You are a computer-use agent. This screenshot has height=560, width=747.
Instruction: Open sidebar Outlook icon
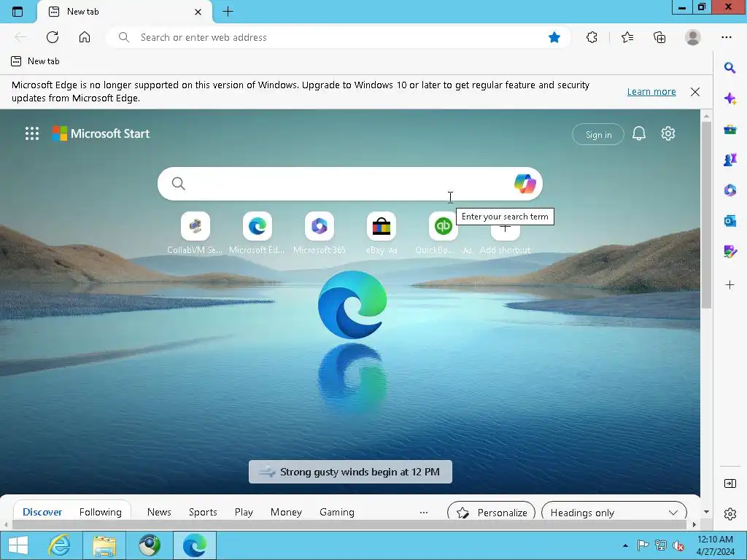(x=729, y=221)
